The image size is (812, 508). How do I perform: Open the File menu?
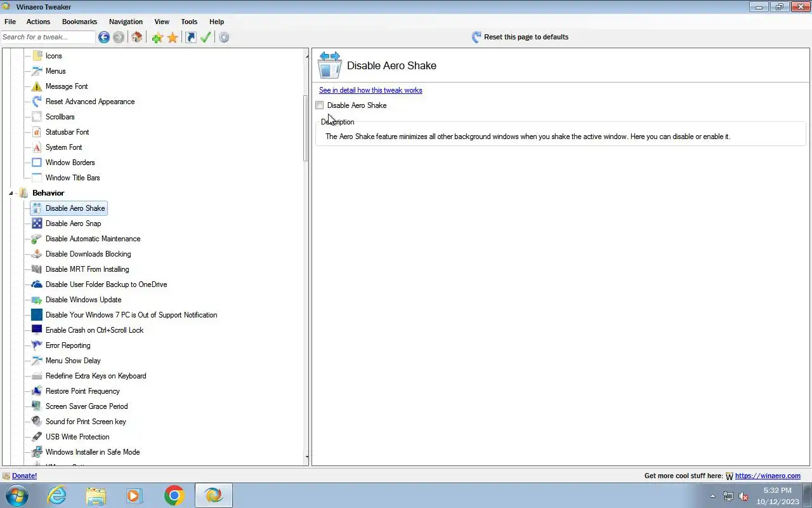click(x=10, y=22)
